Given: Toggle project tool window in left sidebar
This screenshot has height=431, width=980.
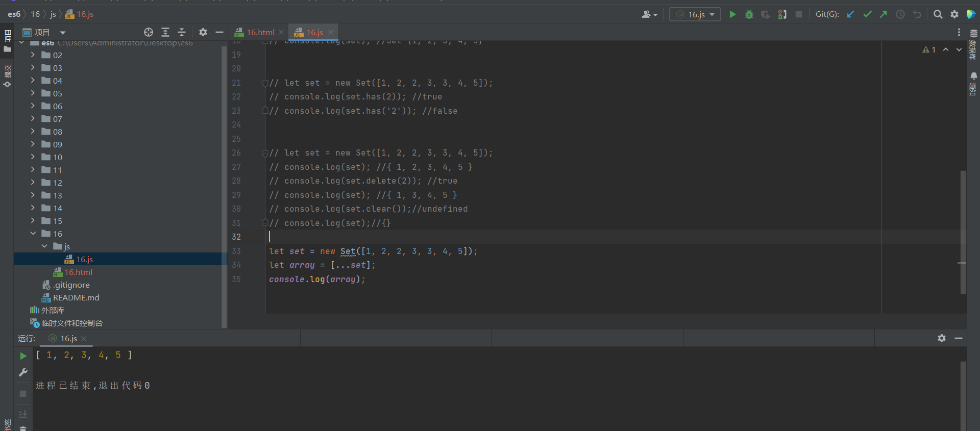Looking at the screenshot, I should (7, 41).
